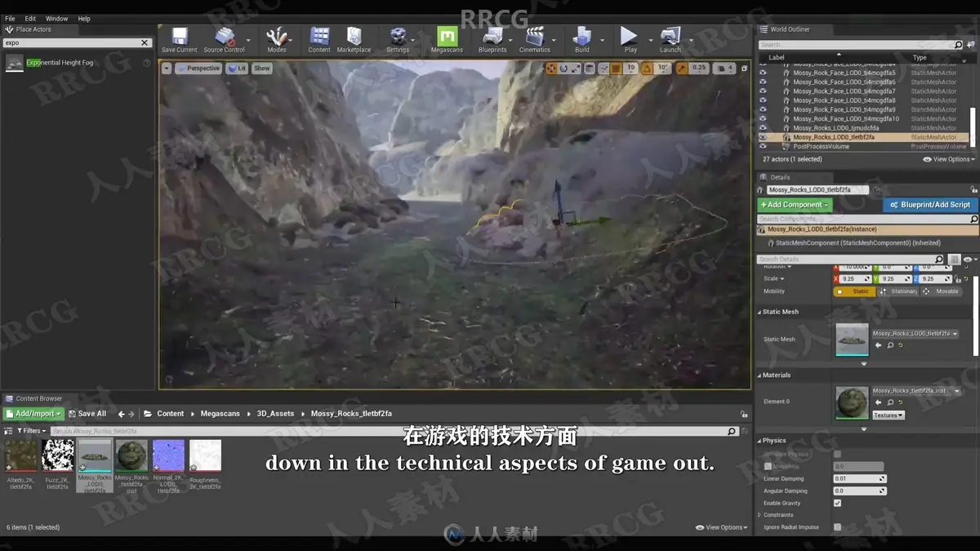Click the Linear Damping value field
Viewport: 980px width, 551px height.
pos(859,479)
